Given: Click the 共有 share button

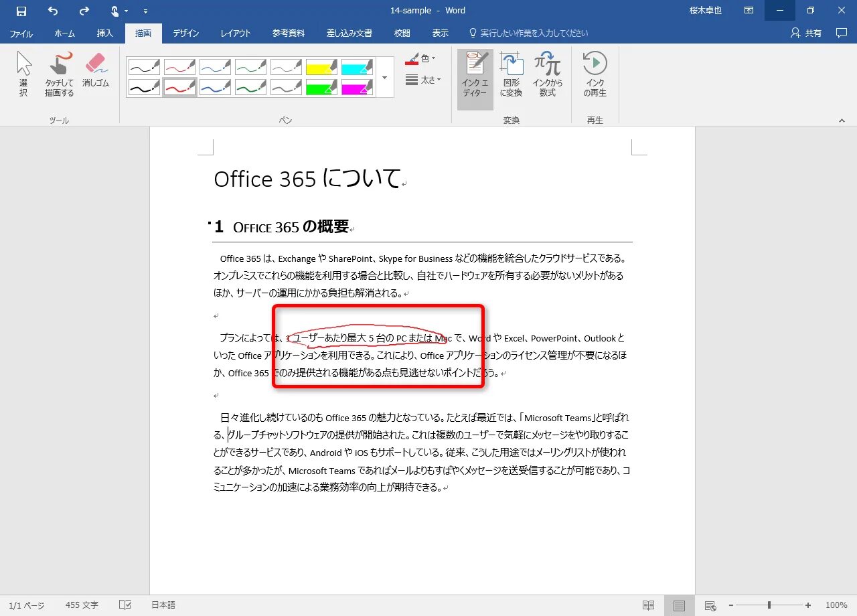Looking at the screenshot, I should [x=806, y=33].
